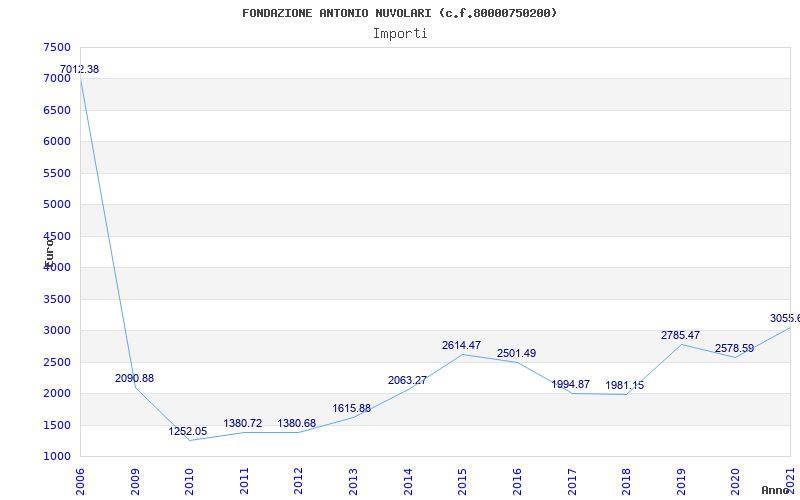Click the 6000 y-axis tick label
Viewport: 800px width, 500px height.
57,141
